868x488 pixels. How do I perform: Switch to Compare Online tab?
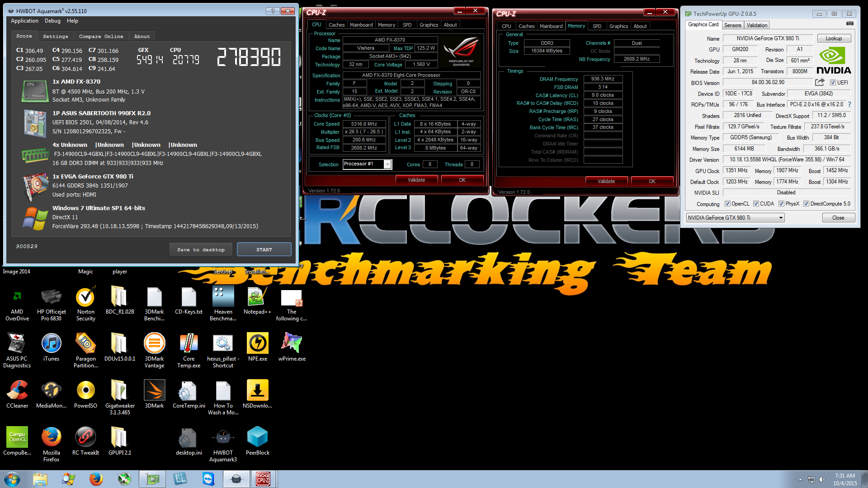(101, 36)
